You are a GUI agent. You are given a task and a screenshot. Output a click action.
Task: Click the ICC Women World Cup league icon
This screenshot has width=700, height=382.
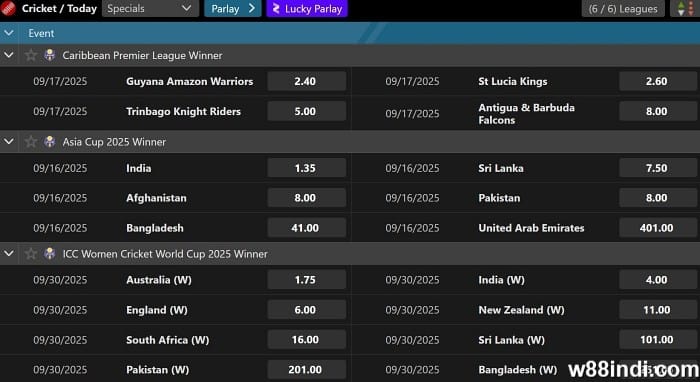coord(50,253)
